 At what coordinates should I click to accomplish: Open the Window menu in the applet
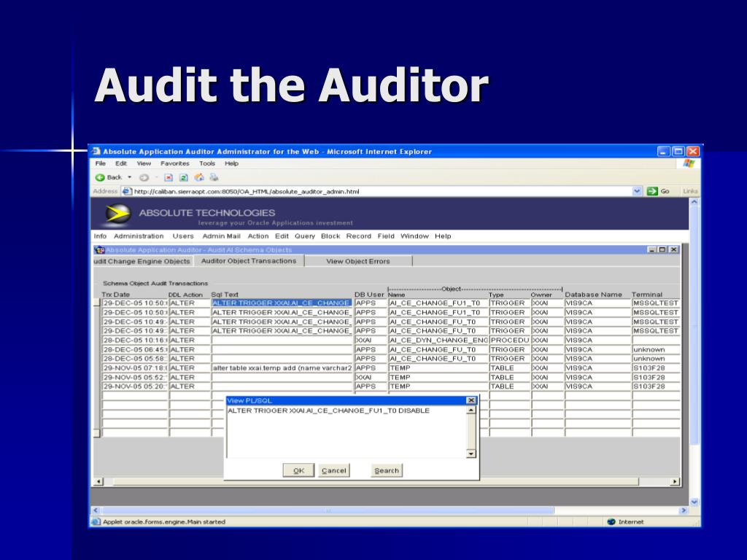pos(414,236)
